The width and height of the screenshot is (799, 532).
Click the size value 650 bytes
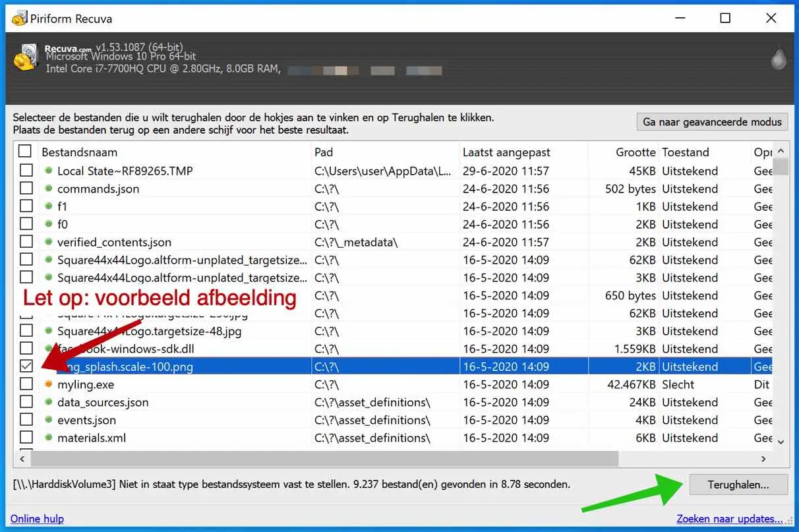[631, 295]
